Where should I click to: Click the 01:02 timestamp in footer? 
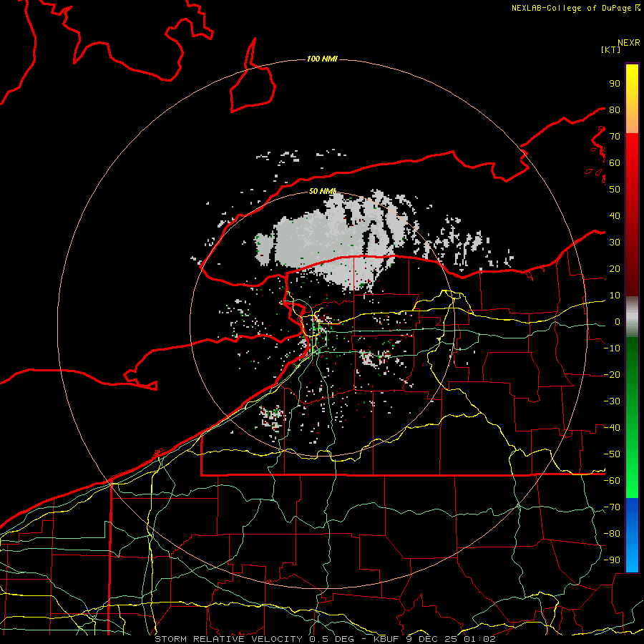pyautogui.click(x=479, y=639)
